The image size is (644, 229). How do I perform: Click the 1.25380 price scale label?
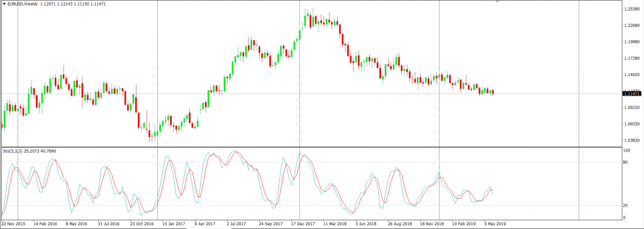[x=631, y=9]
